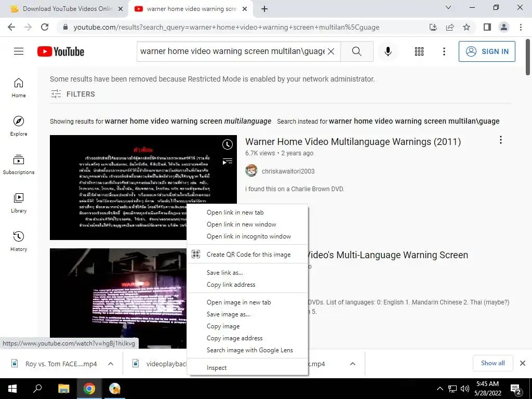Open Explore in the sidebar
Image resolution: width=532 pixels, height=399 pixels.
pos(19,126)
